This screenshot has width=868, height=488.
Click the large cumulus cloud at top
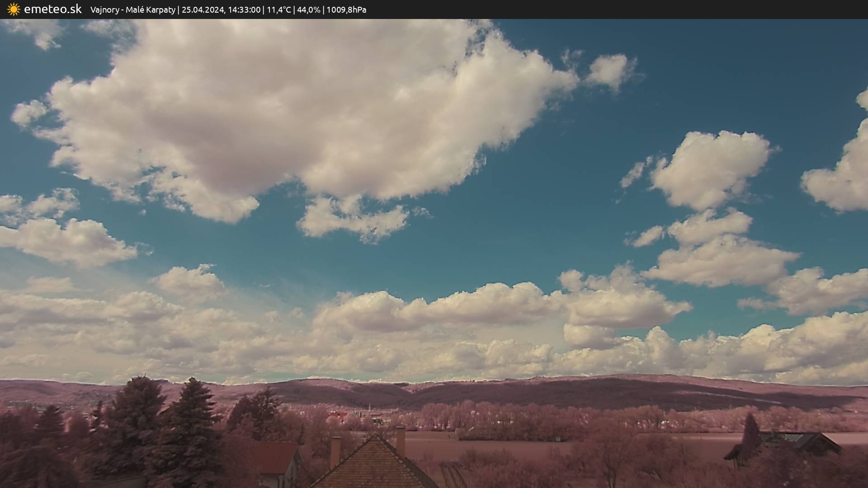(289, 113)
